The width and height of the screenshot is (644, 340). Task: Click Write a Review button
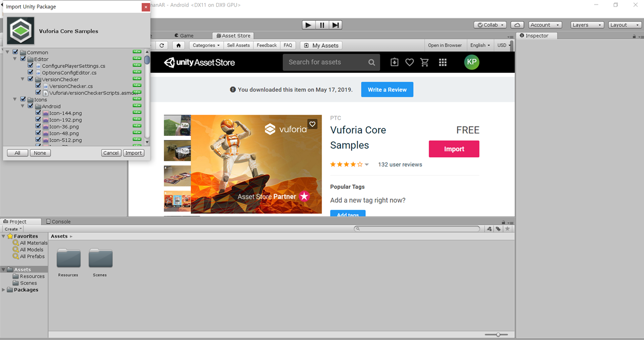[387, 90]
